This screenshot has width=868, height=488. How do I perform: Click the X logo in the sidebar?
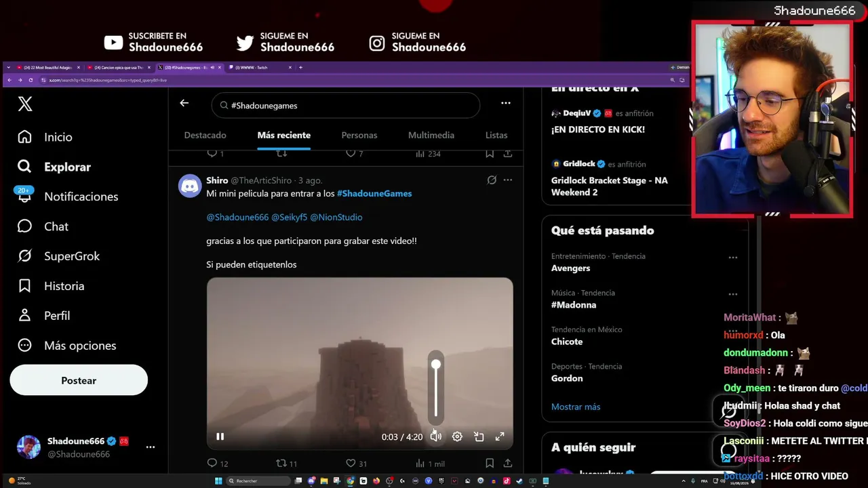coord(25,104)
